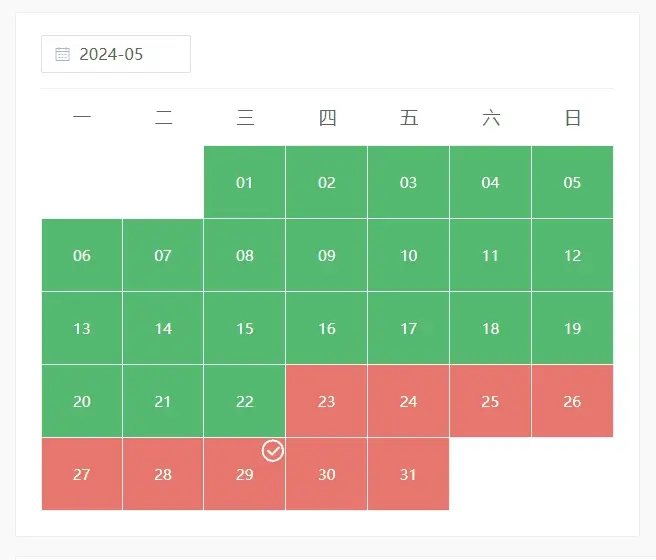
Task: Select date 19 in the Sunday column
Action: 572,328
